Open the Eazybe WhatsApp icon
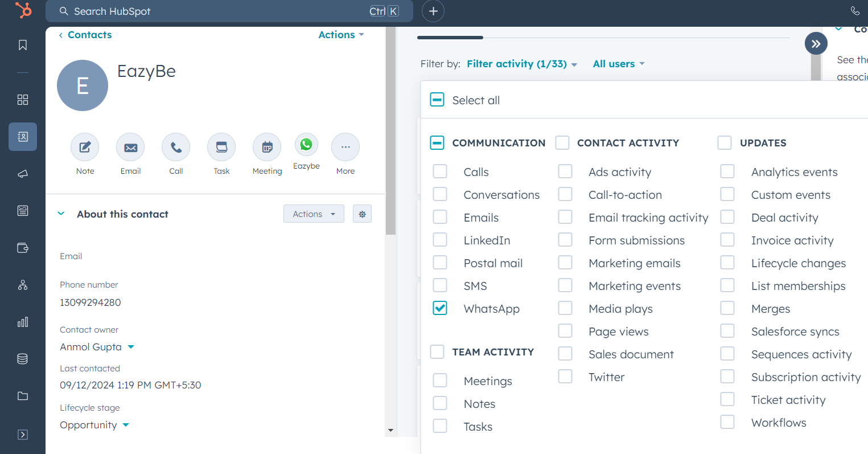 pos(306,145)
